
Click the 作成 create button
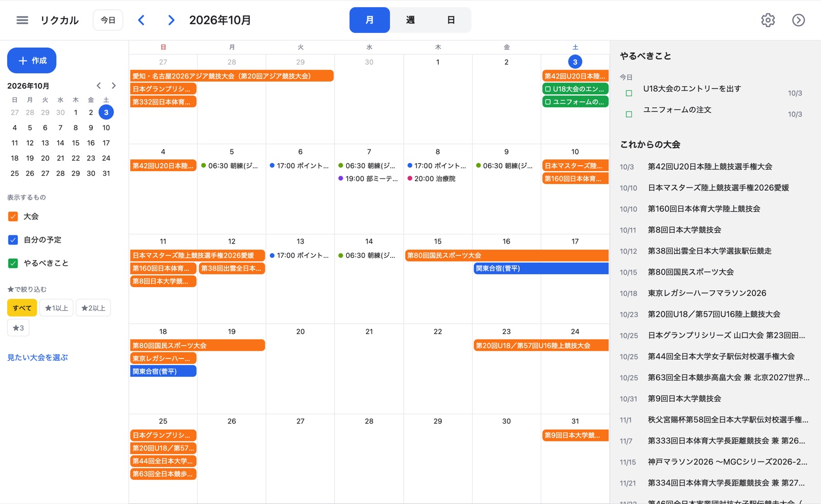[x=32, y=61]
